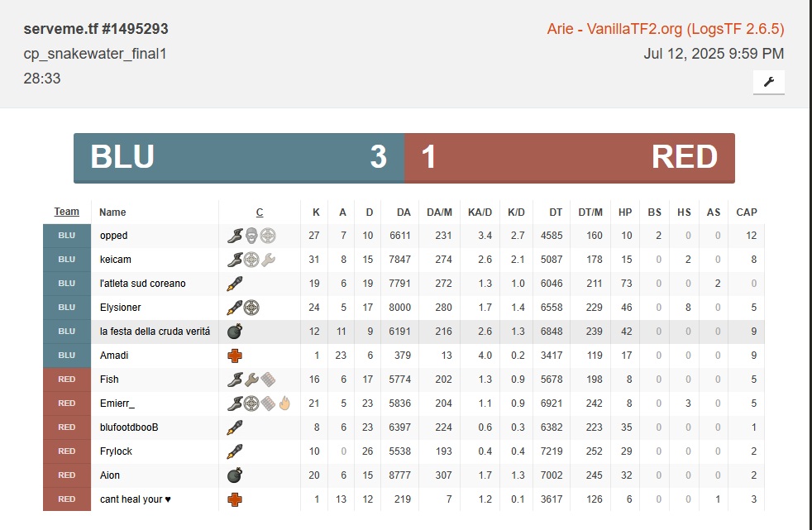Click Amadi's Medic cross icon

pos(235,356)
